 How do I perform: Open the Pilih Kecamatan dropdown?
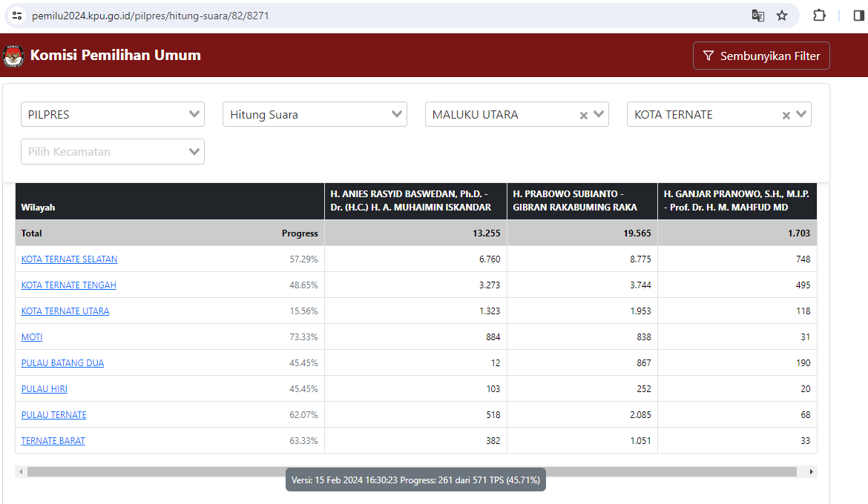(113, 151)
